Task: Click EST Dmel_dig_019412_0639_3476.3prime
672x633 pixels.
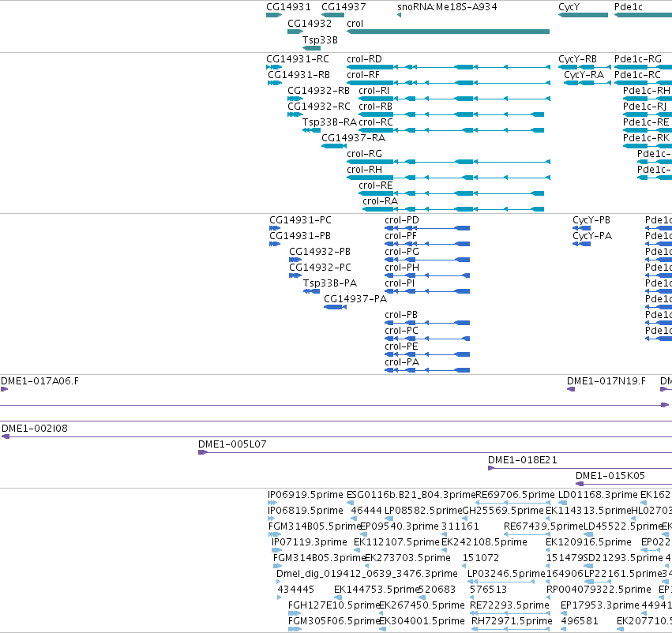Action: tap(279, 582)
